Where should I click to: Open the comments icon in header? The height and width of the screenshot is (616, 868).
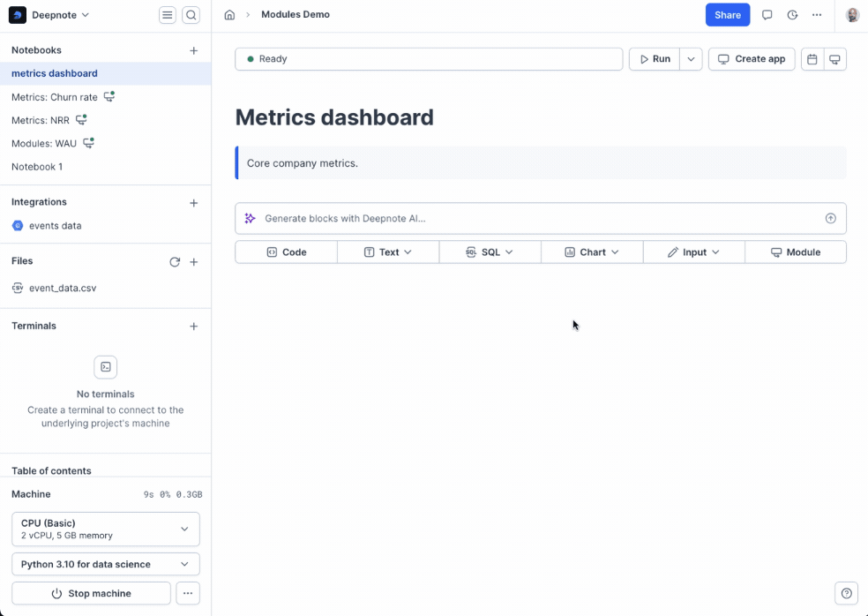point(767,15)
